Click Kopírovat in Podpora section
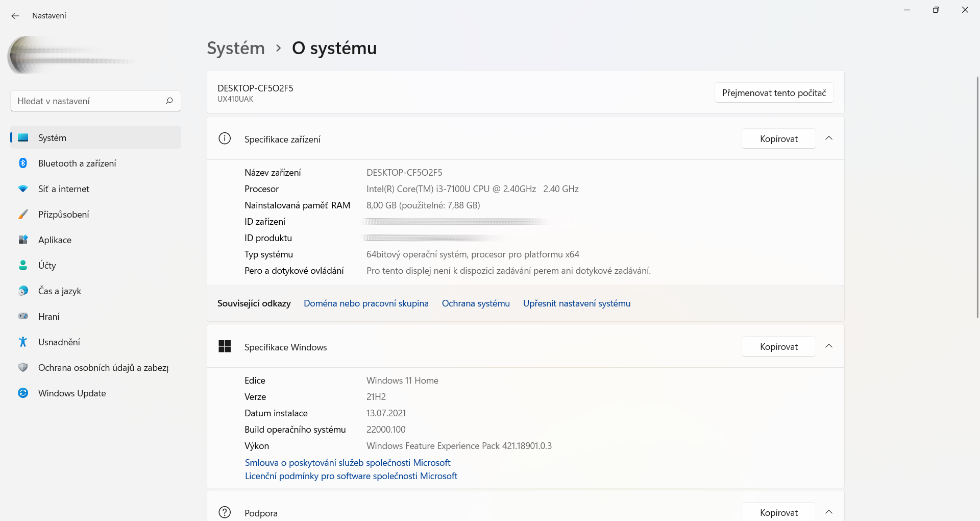The width and height of the screenshot is (980, 521). [778, 512]
